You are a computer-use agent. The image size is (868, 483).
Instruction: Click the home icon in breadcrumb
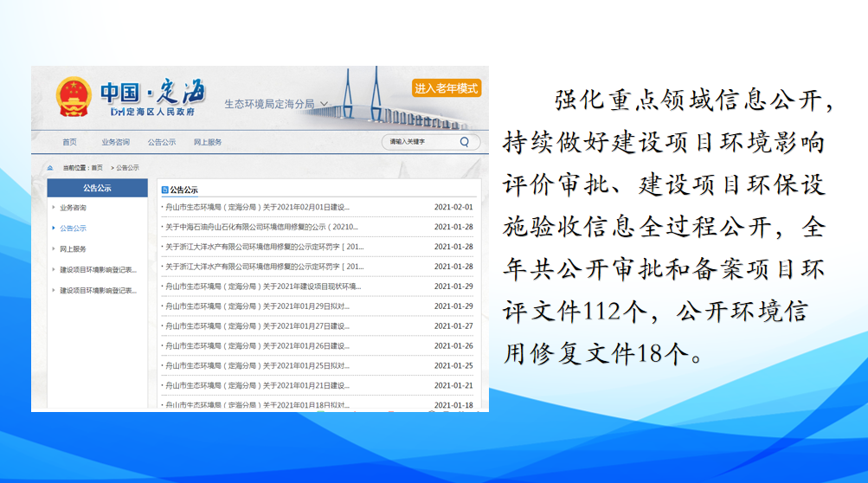click(50, 168)
